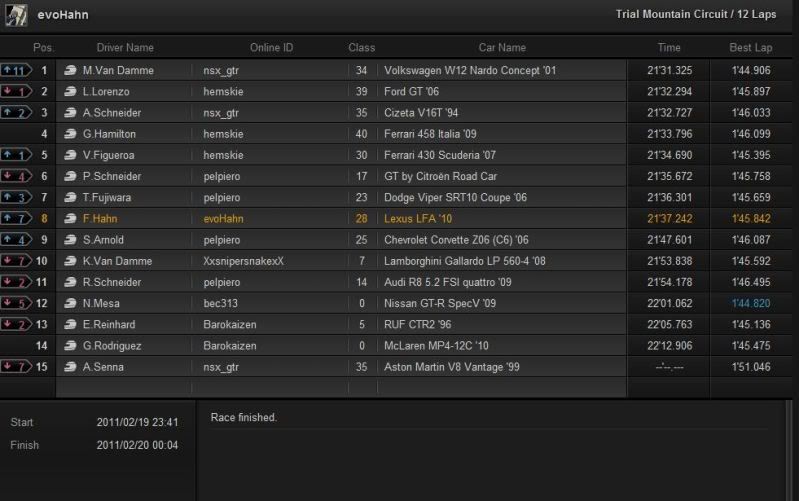Click helmet icon next to T.Fujiwara
799x501 pixels.
tap(70, 197)
